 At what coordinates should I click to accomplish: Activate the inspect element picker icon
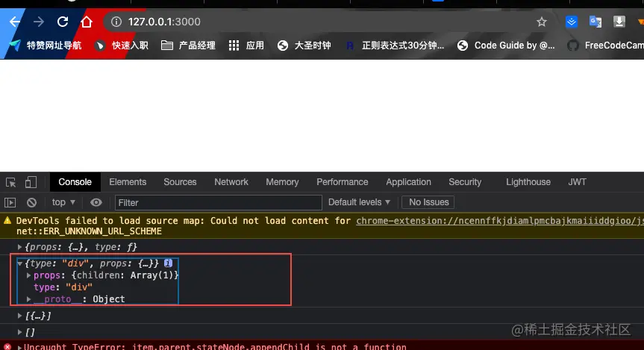pyautogui.click(x=10, y=182)
